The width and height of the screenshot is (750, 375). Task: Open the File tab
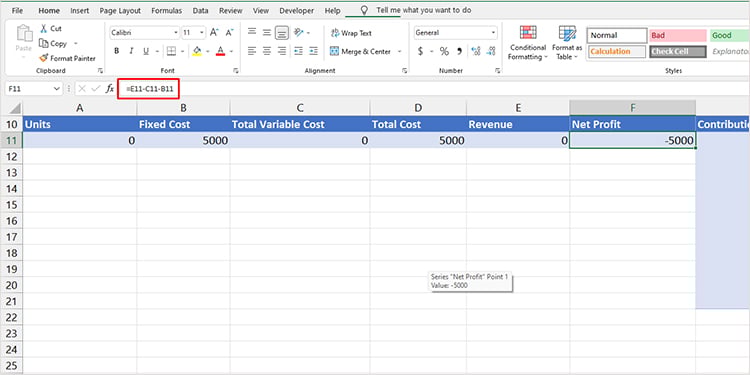pyautogui.click(x=17, y=11)
